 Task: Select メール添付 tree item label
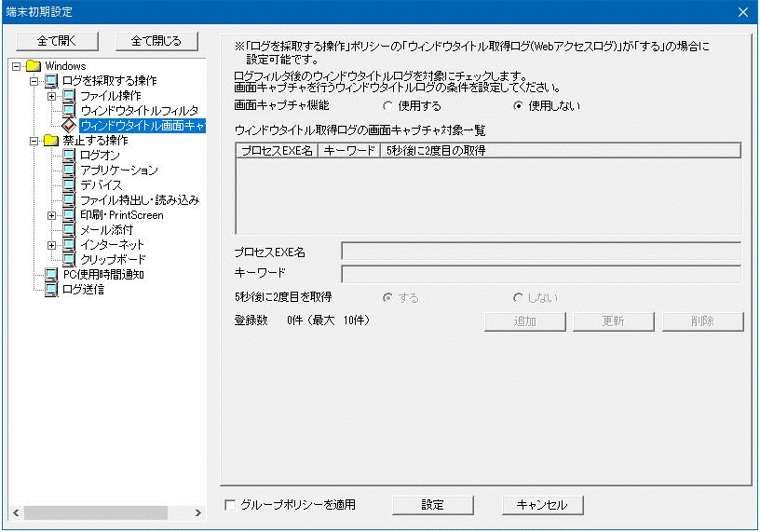[x=106, y=229]
